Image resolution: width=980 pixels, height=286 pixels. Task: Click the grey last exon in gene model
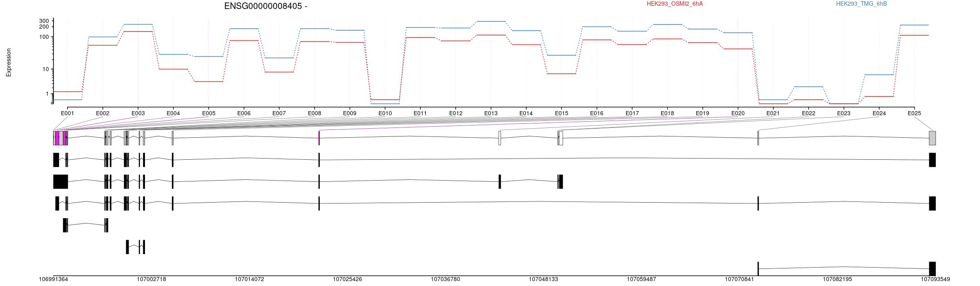pos(932,138)
